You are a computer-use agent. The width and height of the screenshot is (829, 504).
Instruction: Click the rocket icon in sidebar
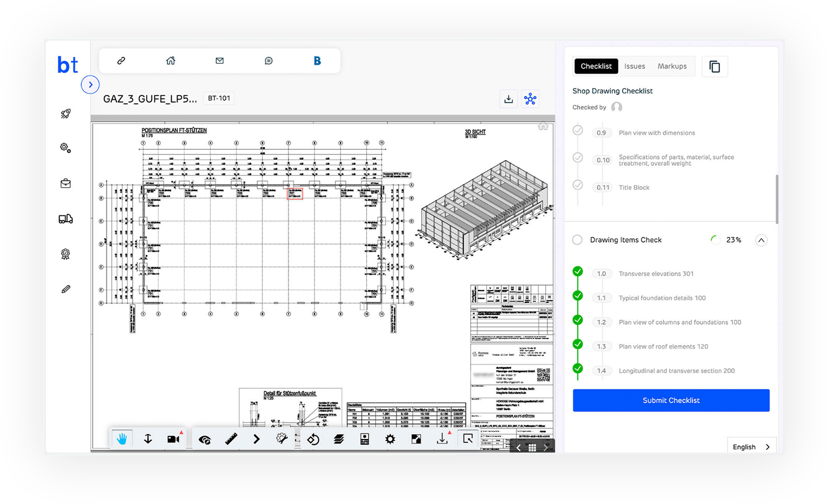[x=65, y=114]
